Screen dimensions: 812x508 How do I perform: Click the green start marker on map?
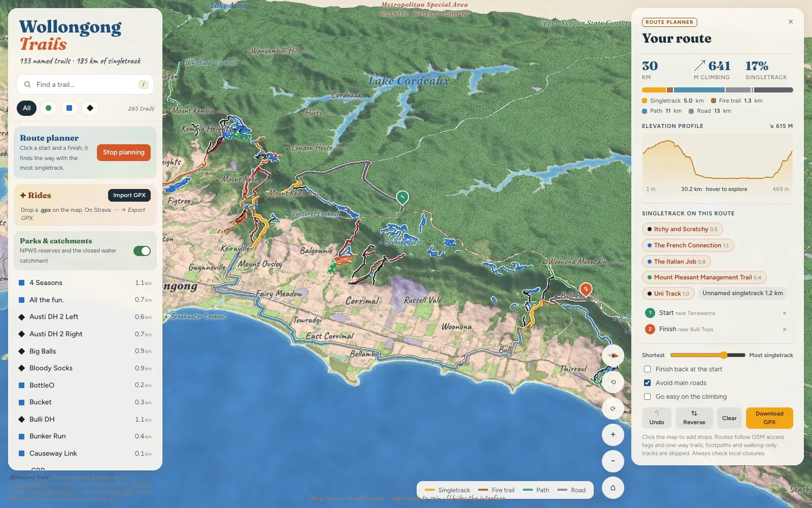[x=402, y=197]
